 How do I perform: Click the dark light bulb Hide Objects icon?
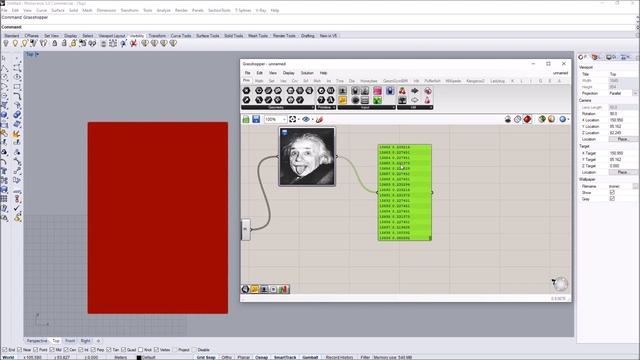(6, 43)
